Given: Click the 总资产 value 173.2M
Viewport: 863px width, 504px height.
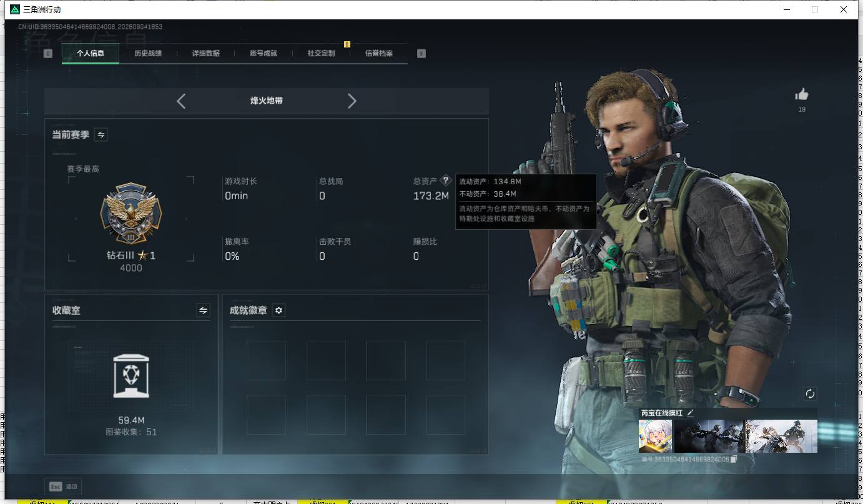Looking at the screenshot, I should [431, 196].
